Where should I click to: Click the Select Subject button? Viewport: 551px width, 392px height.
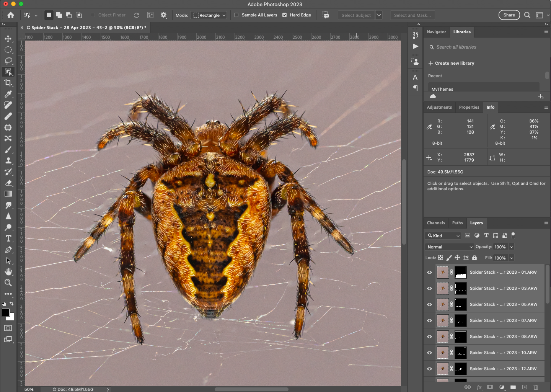(356, 15)
